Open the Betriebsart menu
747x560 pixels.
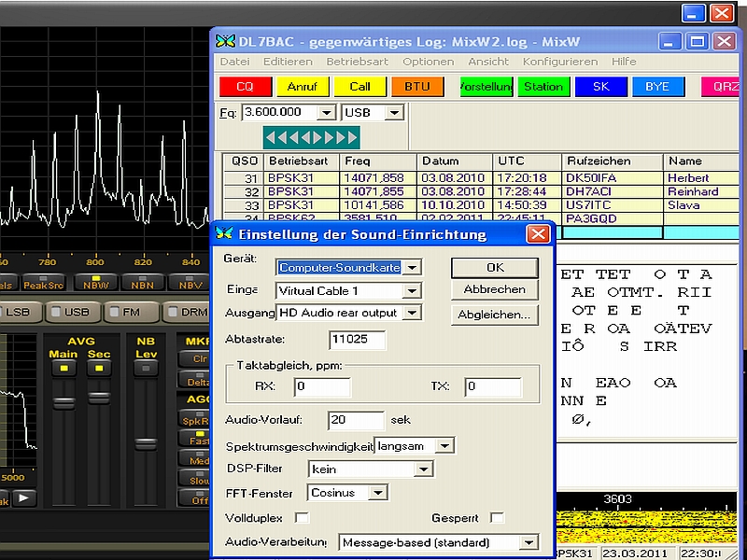click(x=358, y=62)
